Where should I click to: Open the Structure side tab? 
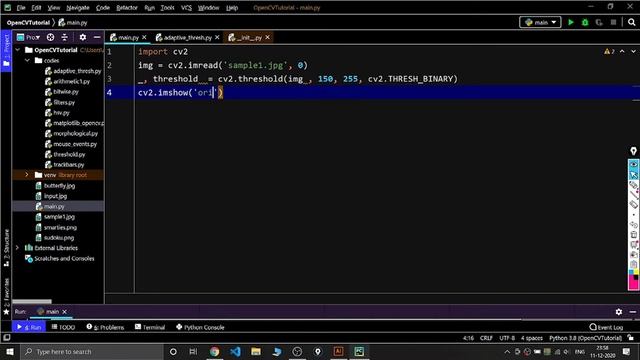(6, 247)
